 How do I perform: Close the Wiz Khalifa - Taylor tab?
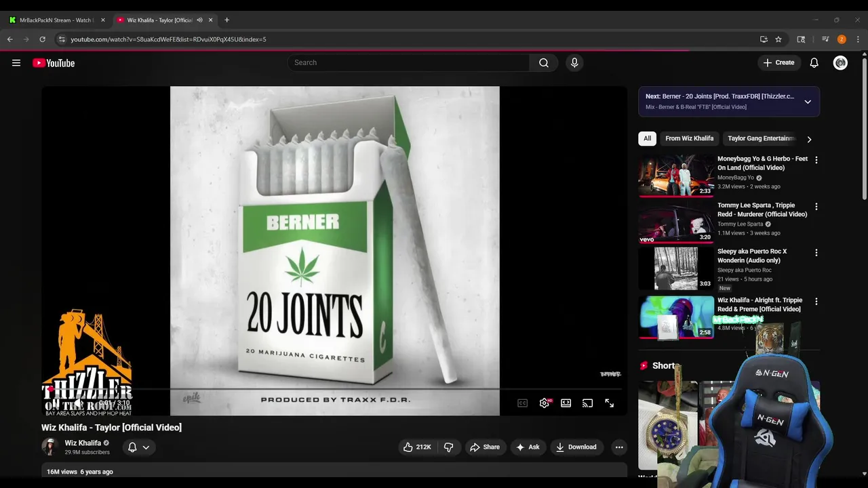211,20
